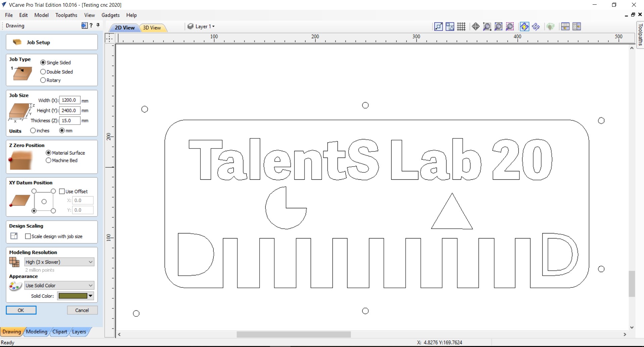Screen dimensions: 644x347
Task: Set Z zero to Machine Bed
Action: pyautogui.click(x=48, y=160)
